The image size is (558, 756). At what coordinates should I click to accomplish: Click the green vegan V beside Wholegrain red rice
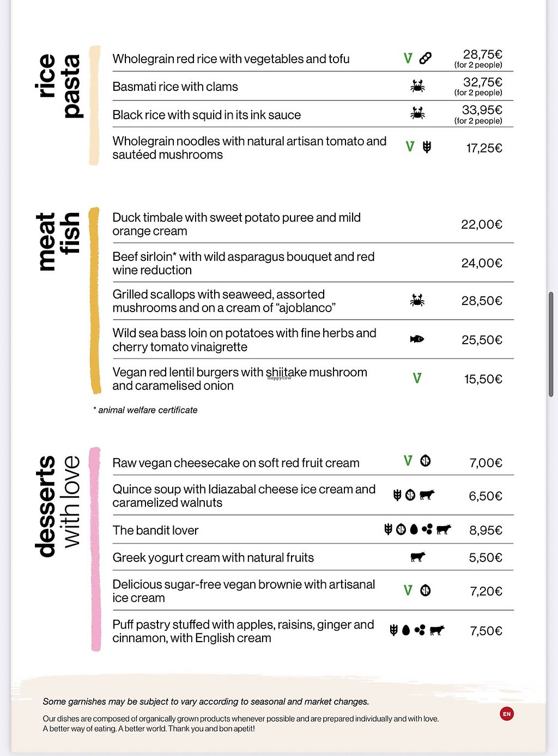(x=408, y=58)
